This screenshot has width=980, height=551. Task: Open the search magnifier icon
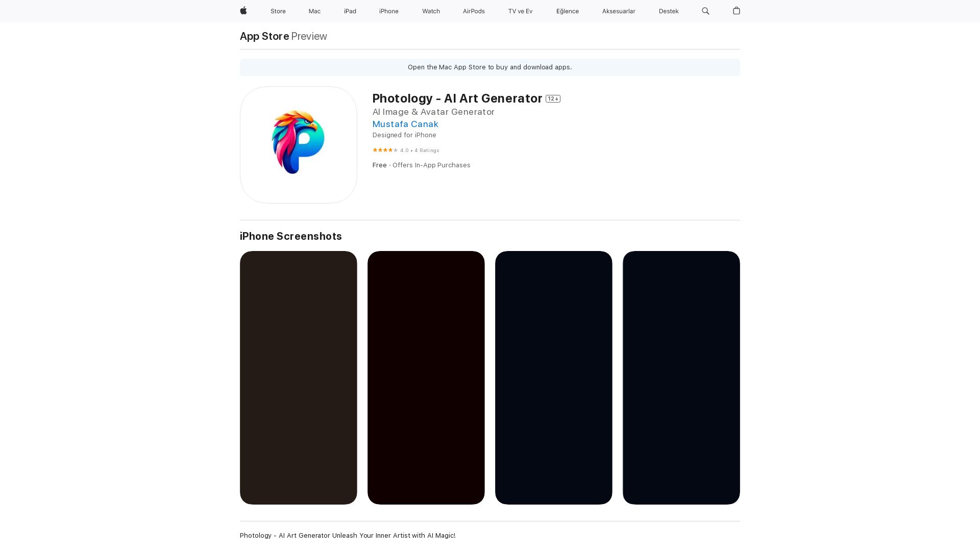[x=705, y=11]
